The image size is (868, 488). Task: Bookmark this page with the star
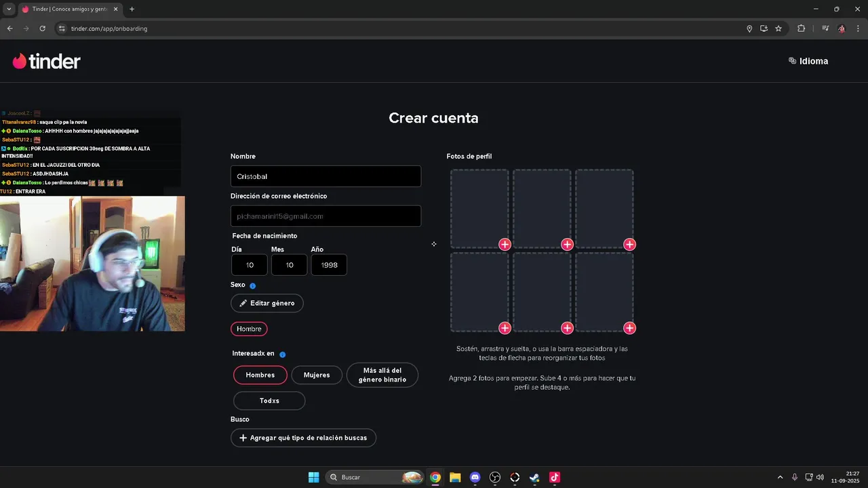pos(778,28)
